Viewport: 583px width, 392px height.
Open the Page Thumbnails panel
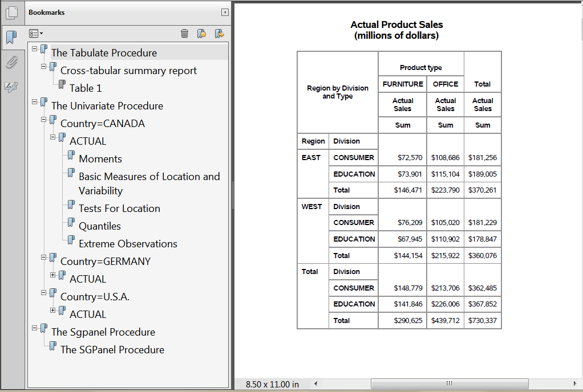pyautogui.click(x=11, y=13)
